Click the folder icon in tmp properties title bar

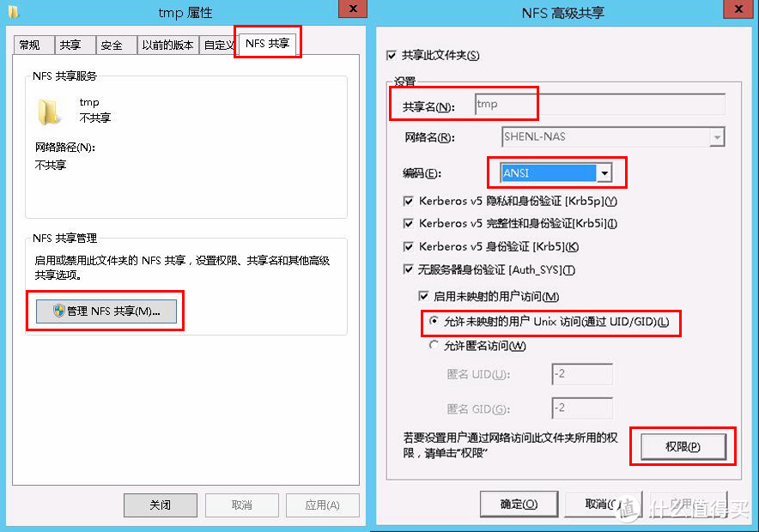click(13, 12)
